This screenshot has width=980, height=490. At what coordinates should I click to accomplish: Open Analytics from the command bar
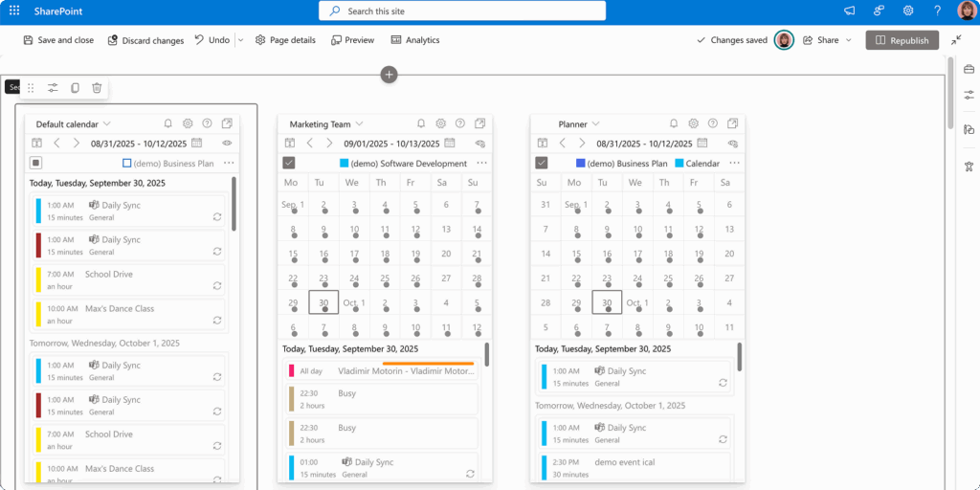point(415,40)
